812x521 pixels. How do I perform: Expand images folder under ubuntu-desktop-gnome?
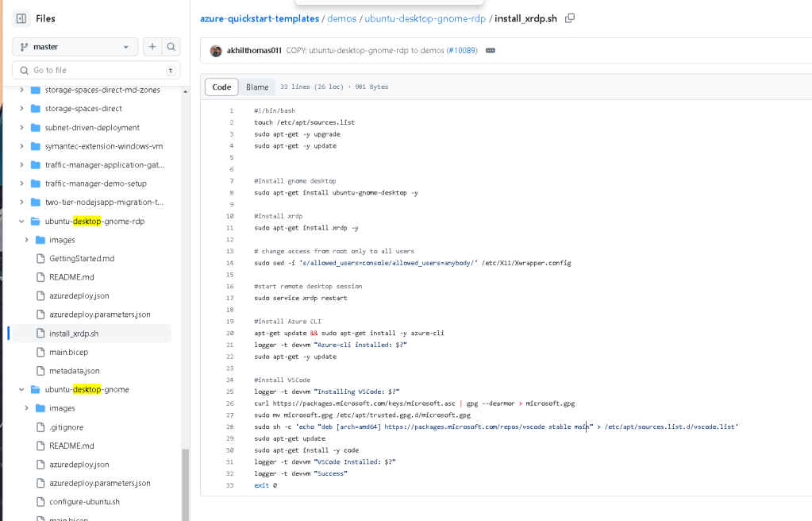click(26, 408)
